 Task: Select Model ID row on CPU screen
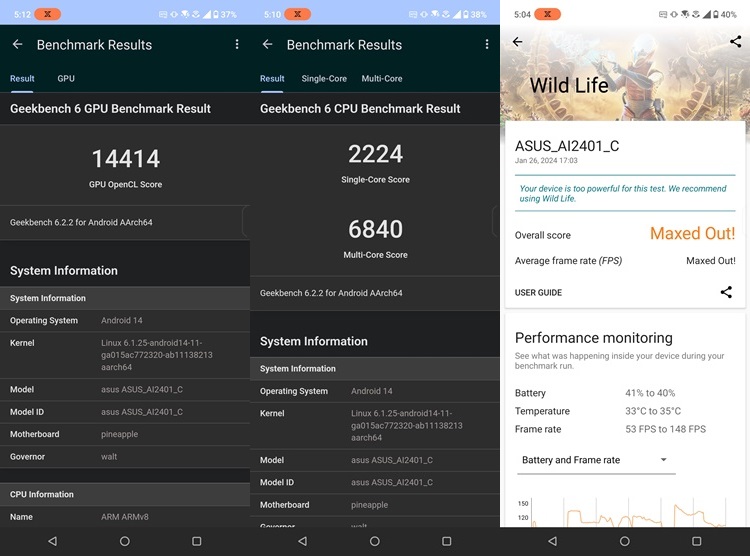[375, 482]
